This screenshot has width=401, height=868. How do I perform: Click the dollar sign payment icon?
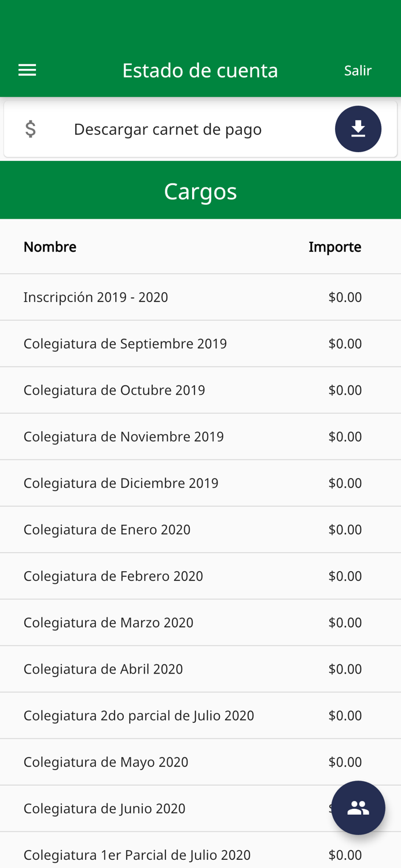tap(31, 128)
